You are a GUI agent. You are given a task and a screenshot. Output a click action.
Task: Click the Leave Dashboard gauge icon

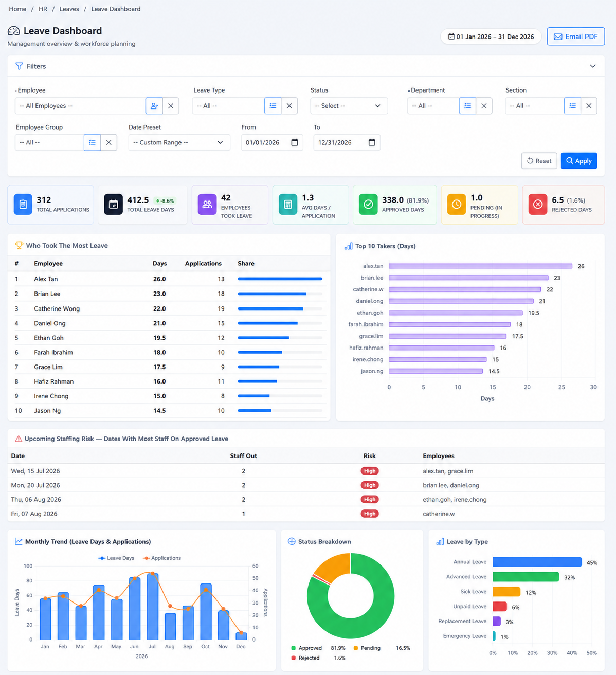pos(14,31)
